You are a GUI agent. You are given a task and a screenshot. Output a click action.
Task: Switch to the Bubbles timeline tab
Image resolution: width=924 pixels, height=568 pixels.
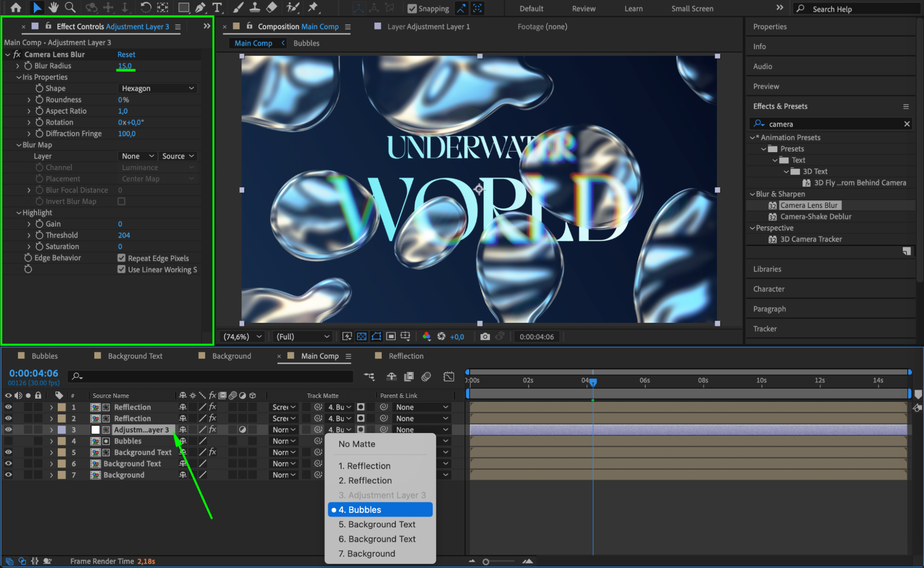[44, 356]
